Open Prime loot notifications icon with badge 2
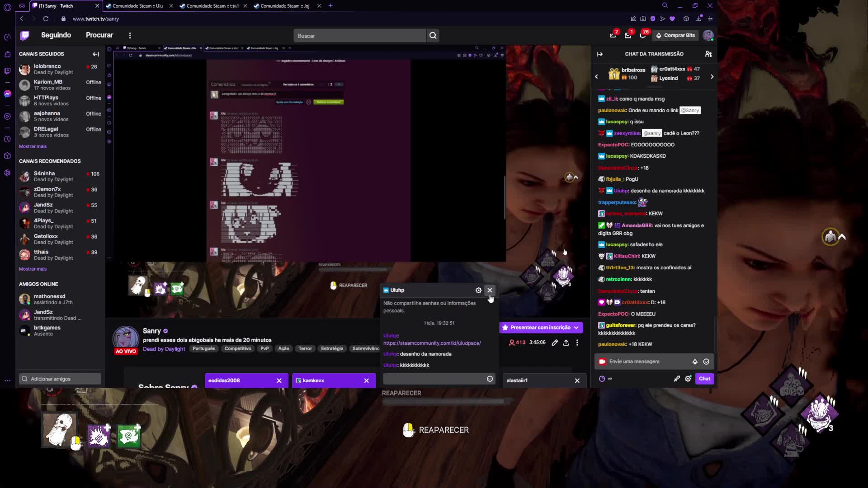Image resolution: width=868 pixels, height=488 pixels. [613, 35]
